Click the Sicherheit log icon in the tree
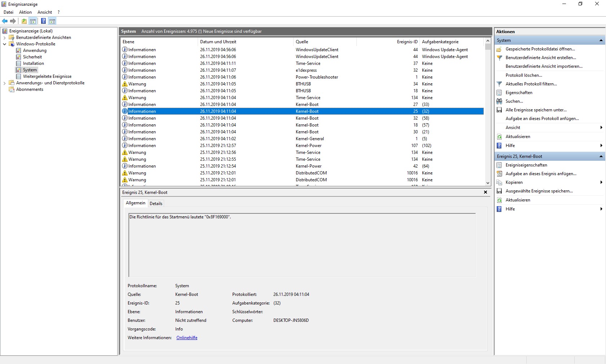 click(x=19, y=57)
